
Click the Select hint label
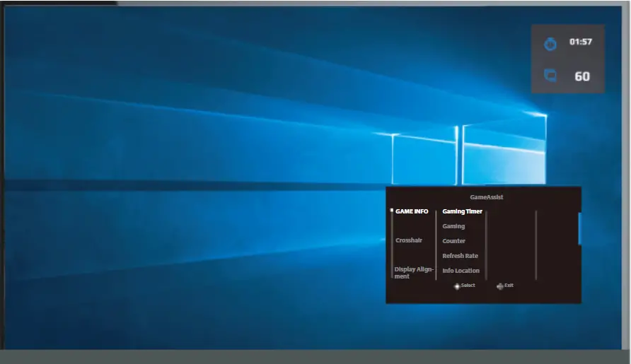(468, 285)
